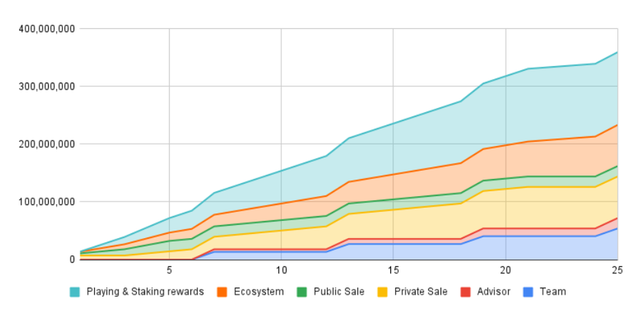The height and width of the screenshot is (331, 644).
Task: Select the Ecosystem legend label
Action: coord(259,292)
